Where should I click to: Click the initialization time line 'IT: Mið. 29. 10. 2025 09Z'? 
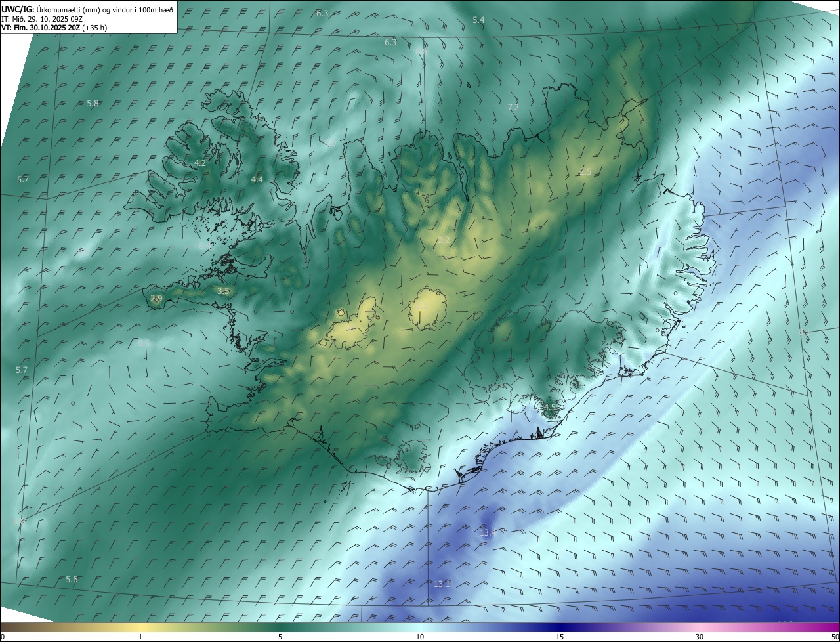click(x=42, y=18)
